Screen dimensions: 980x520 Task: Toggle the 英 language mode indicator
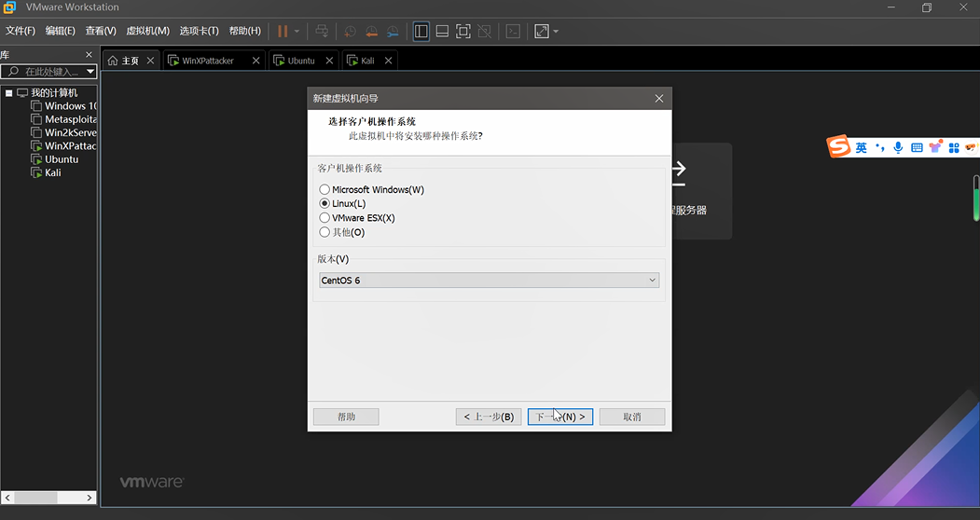862,147
